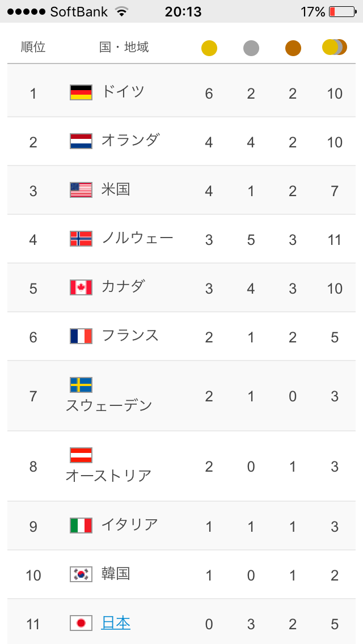Select the Germany flag icon

tap(81, 92)
